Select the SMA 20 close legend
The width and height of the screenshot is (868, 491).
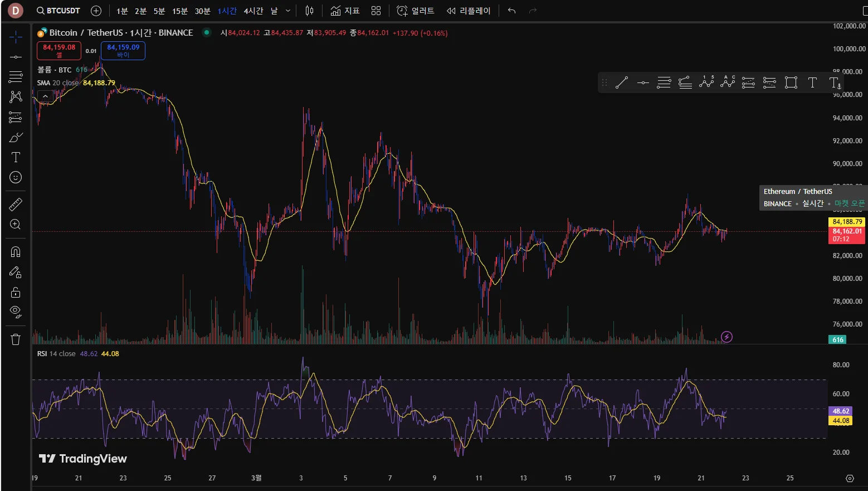(x=58, y=83)
